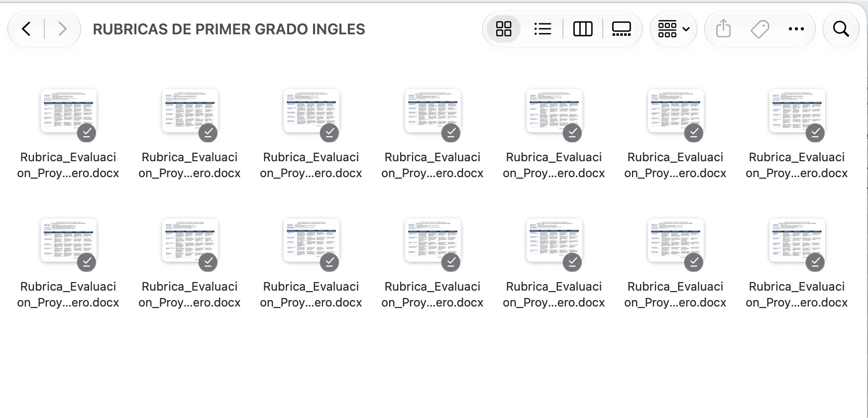Image resolution: width=868 pixels, height=418 pixels.
Task: Open the Share menu
Action: pos(723,29)
